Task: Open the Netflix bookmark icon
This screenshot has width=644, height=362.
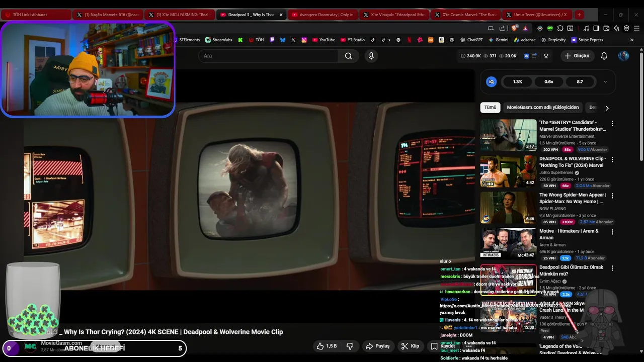Action: click(x=409, y=40)
